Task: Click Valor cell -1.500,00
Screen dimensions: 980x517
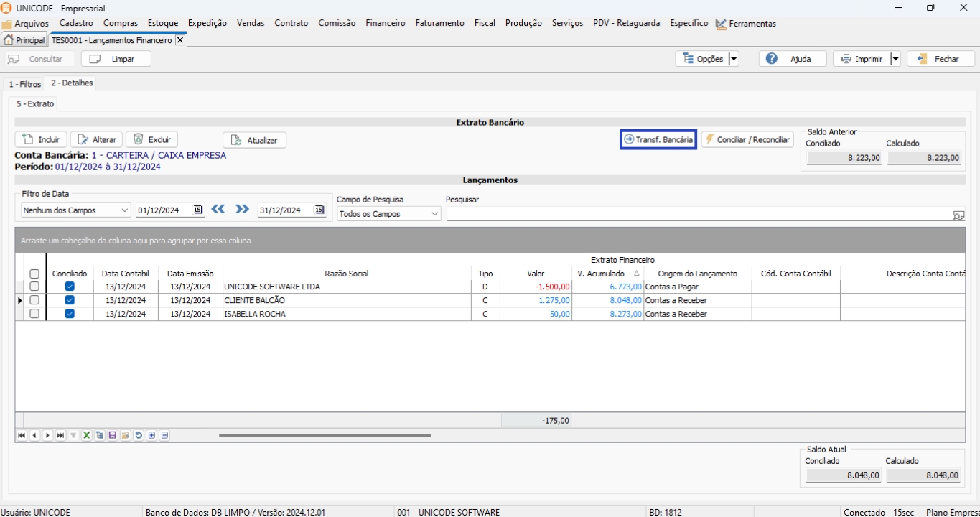Action: point(536,287)
